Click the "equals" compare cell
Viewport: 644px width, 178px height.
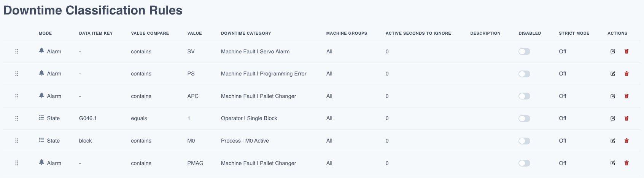pyautogui.click(x=139, y=118)
